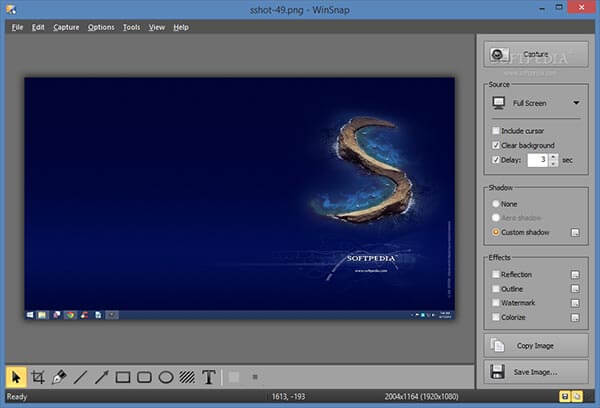Decrease delay with the down spinner arrow
This screenshot has height=408, width=600.
coord(553,163)
